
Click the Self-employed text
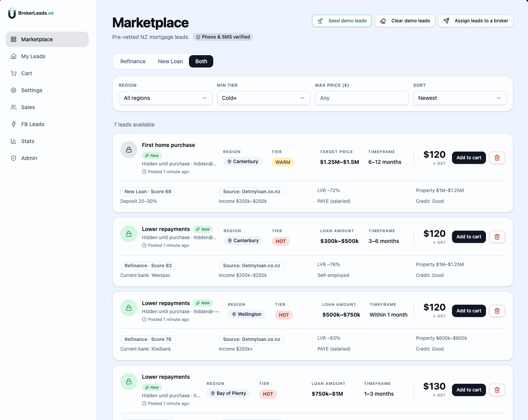[x=333, y=275]
